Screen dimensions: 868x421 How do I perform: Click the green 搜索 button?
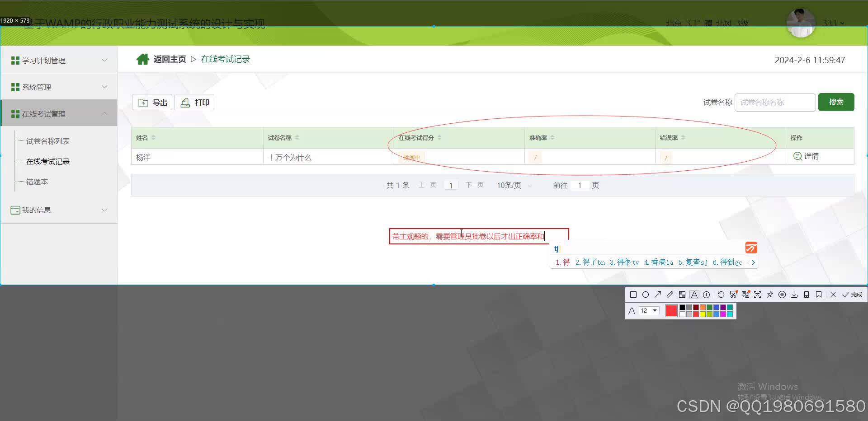[x=836, y=102]
